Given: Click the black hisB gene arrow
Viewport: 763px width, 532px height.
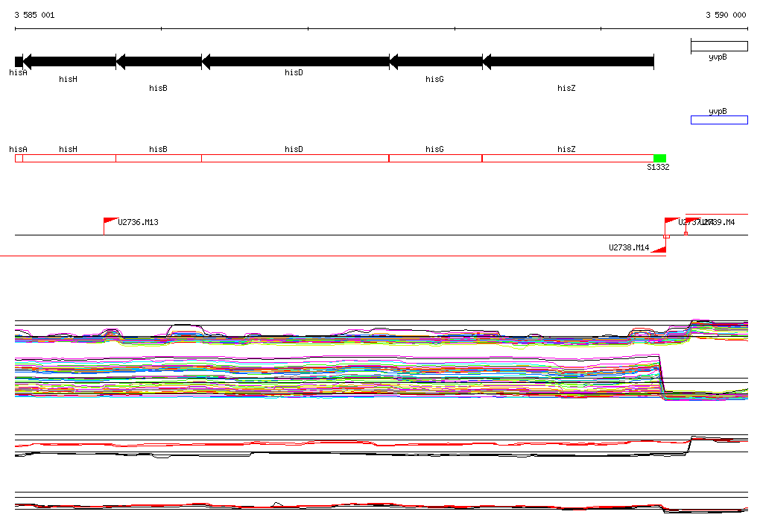Looking at the screenshot, I should click(x=159, y=62).
